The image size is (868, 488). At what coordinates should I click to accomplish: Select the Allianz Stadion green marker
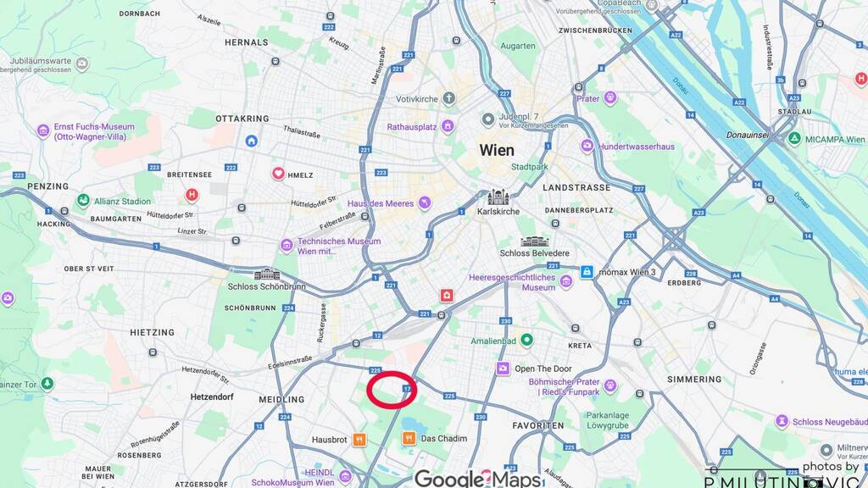[83, 200]
